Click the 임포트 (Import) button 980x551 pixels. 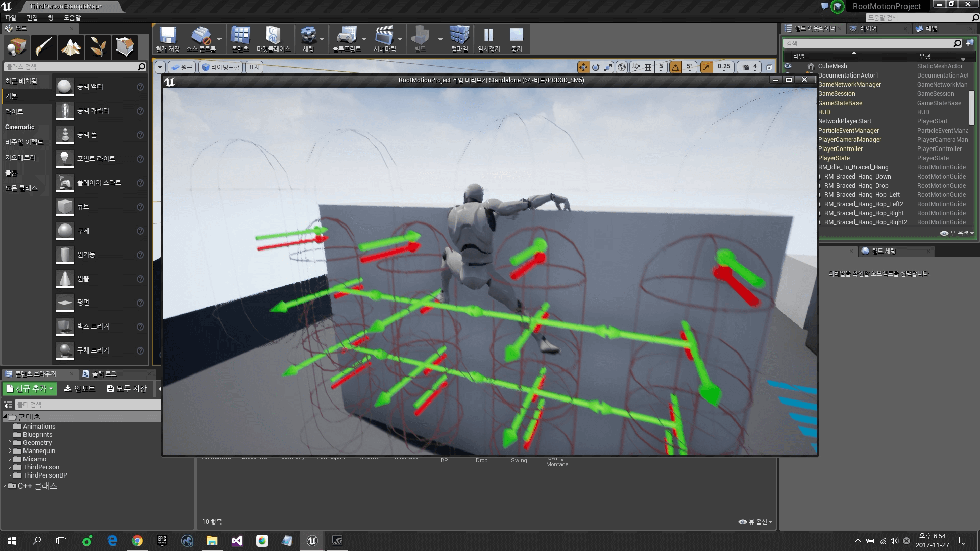tap(80, 389)
